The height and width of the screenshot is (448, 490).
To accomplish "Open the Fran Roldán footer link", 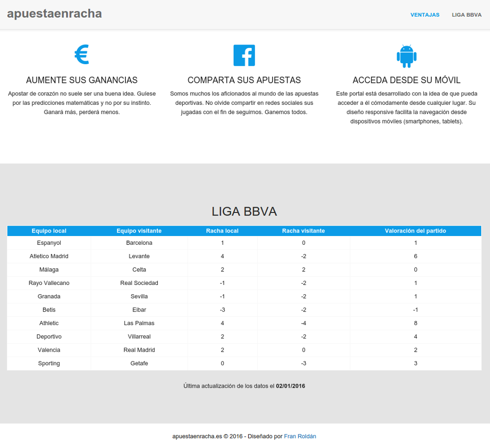I will click(303, 436).
